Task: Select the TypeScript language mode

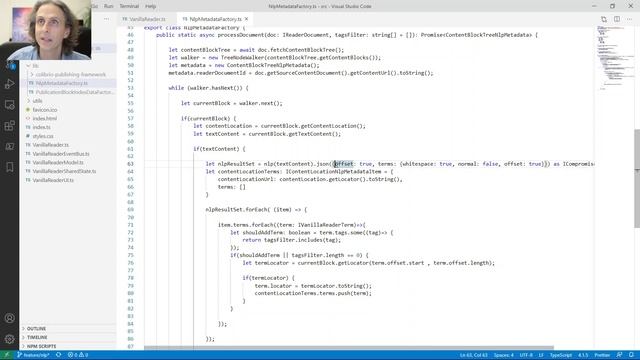Action: pos(560,355)
